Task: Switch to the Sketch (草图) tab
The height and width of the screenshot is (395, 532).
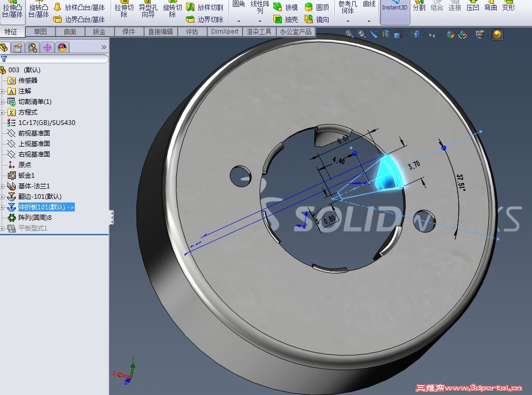Action: tap(41, 32)
